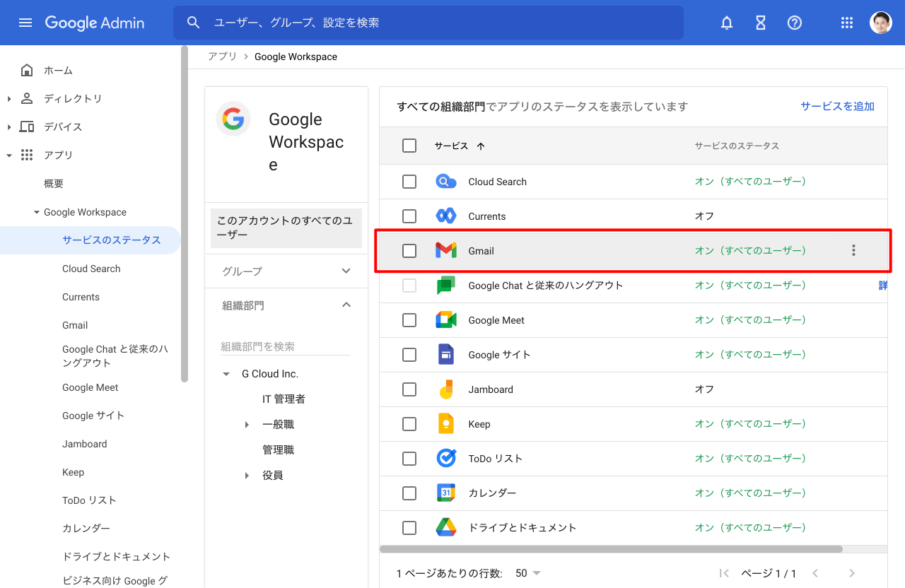
Task: Focus the top search box
Action: tap(428, 23)
